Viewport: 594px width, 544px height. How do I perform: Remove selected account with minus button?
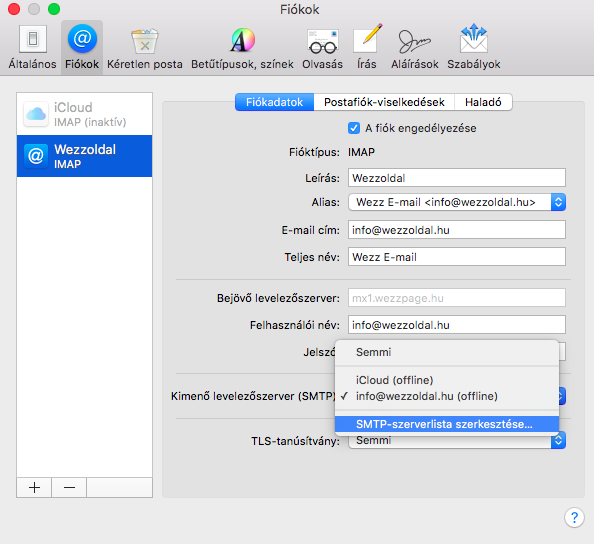[69, 487]
